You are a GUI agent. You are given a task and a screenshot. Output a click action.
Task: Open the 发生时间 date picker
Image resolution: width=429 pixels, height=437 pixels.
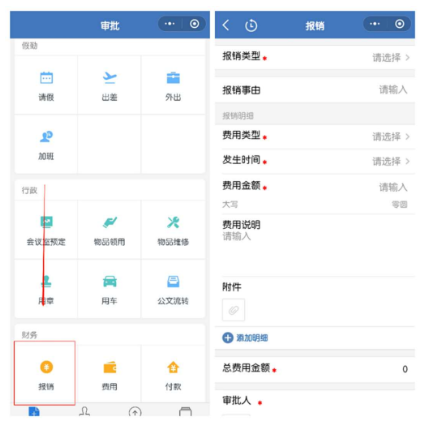(x=315, y=161)
